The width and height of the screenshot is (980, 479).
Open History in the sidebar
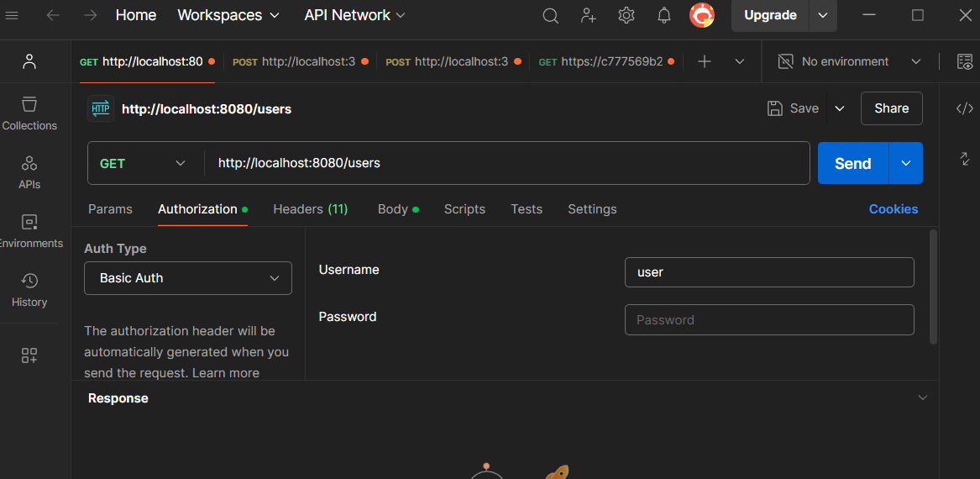tap(29, 290)
